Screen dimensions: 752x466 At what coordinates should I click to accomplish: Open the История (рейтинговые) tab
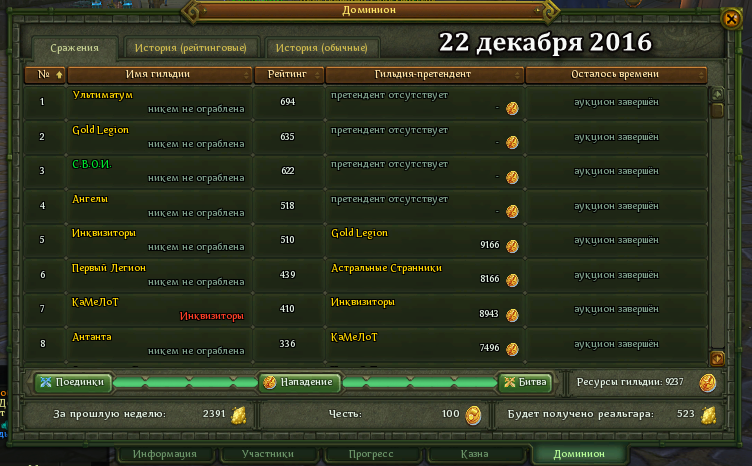[191, 48]
